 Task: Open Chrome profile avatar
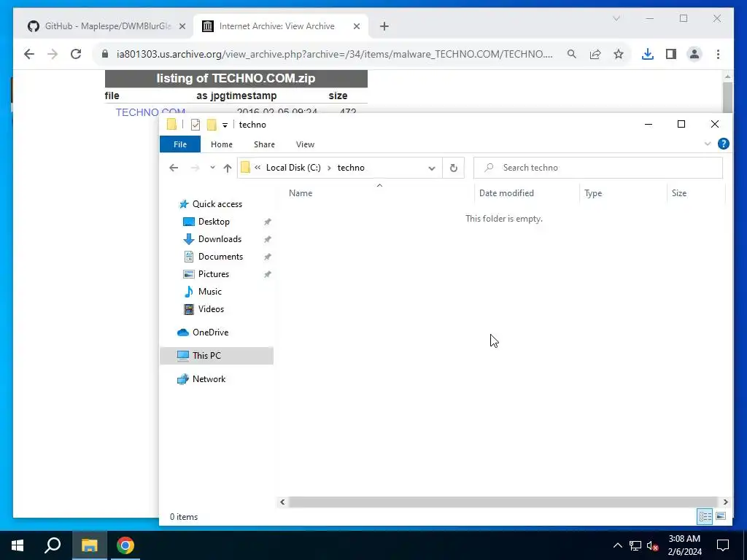(x=694, y=54)
